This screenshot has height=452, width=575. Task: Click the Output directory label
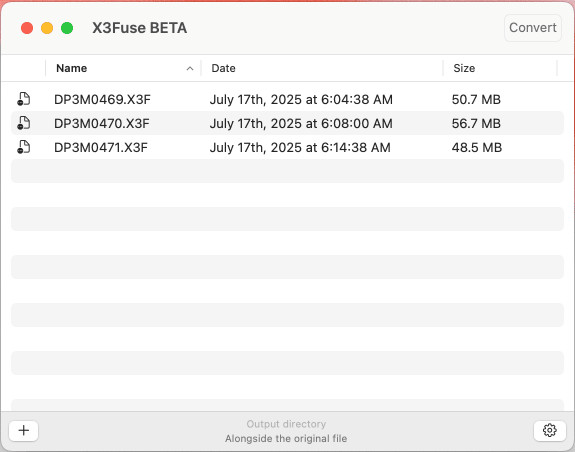(286, 424)
